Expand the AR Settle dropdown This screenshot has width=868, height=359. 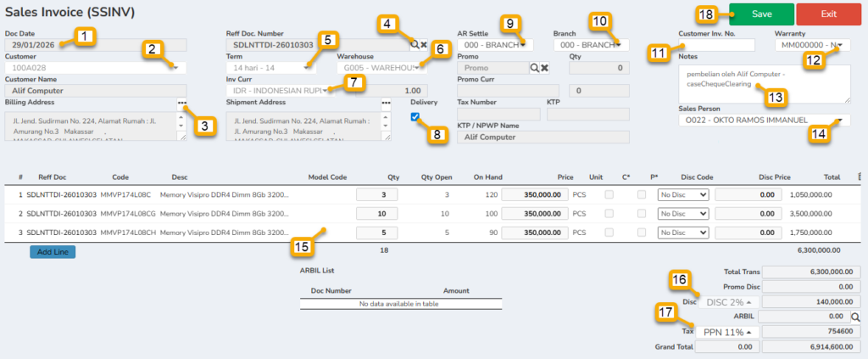[523, 44]
